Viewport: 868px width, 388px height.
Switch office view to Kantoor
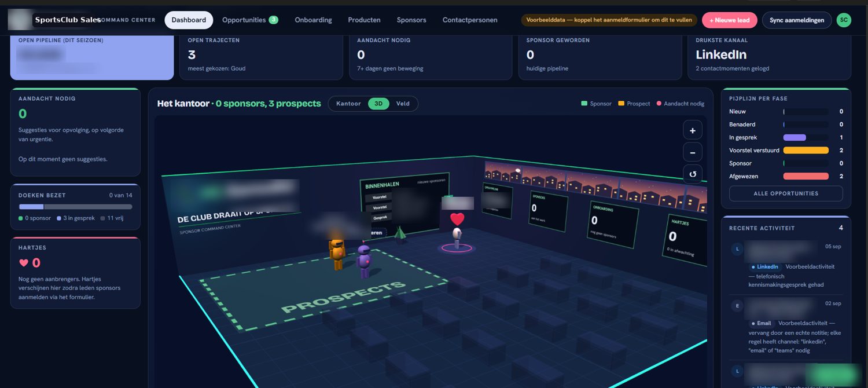[x=348, y=104]
